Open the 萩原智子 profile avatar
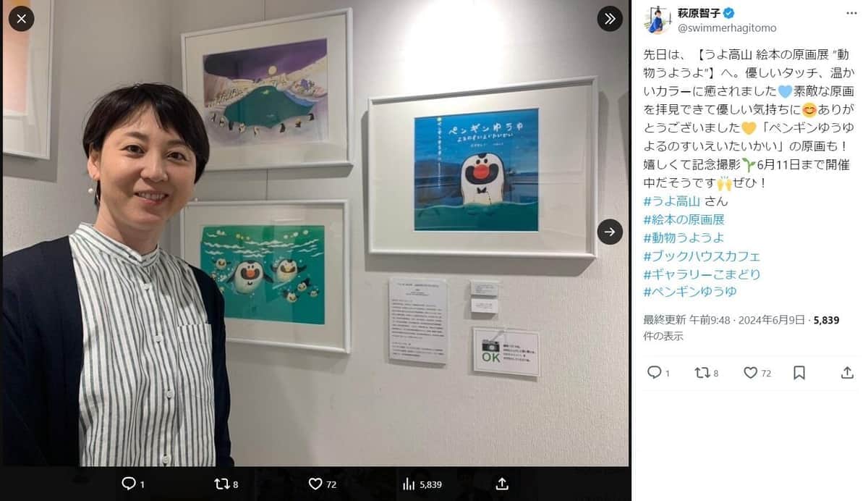Screen dimensions: 868x501 pos(658,20)
